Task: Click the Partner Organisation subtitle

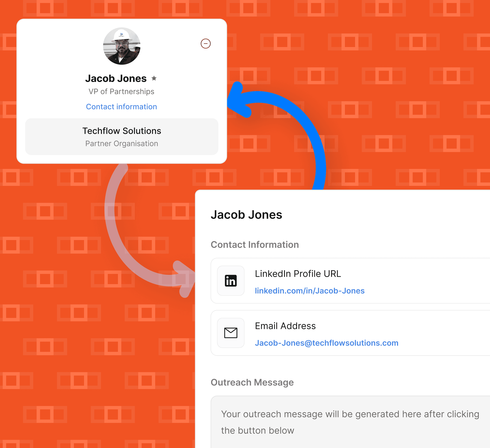Action: pyautogui.click(x=122, y=144)
